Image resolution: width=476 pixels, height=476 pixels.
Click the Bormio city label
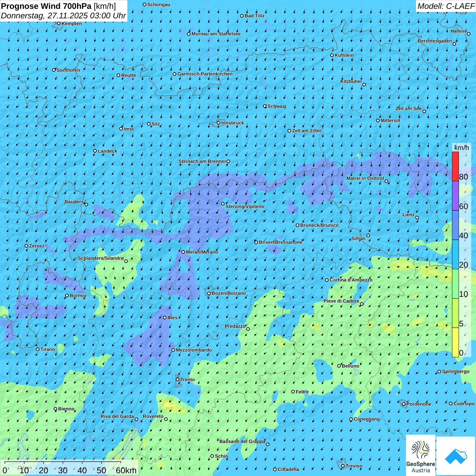pos(78,295)
